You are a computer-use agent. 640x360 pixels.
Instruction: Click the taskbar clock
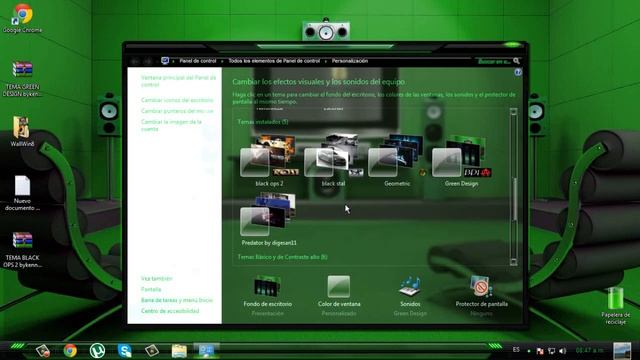point(589,350)
